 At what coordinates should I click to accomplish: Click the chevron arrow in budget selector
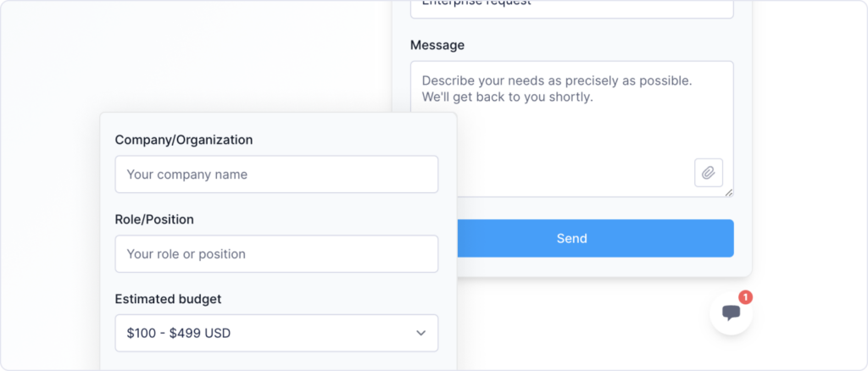pos(420,333)
